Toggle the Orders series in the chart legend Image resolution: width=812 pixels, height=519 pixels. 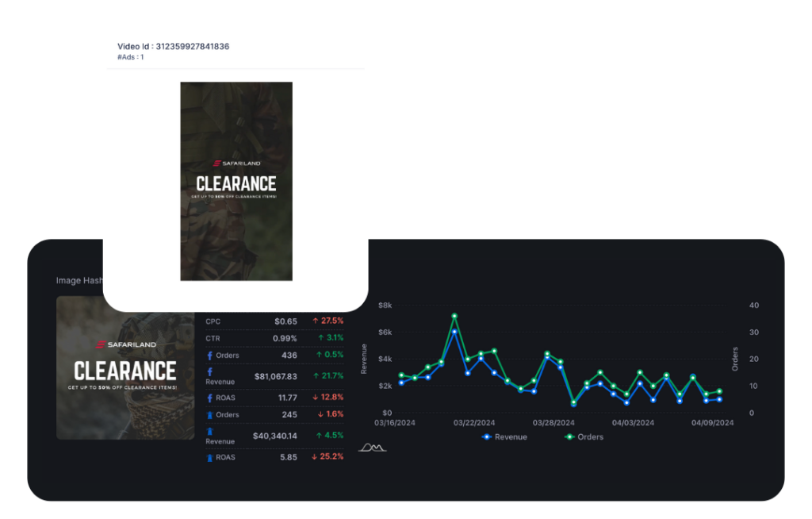(x=584, y=437)
